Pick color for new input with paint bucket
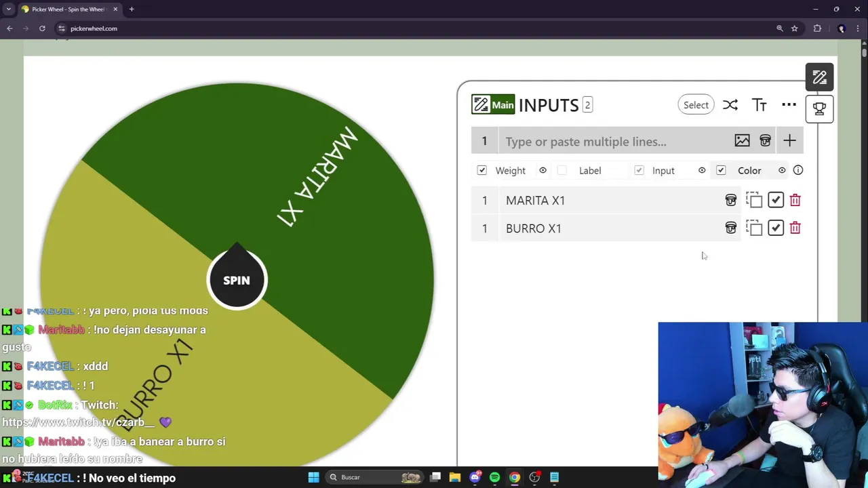The width and height of the screenshot is (868, 488). coord(765,141)
